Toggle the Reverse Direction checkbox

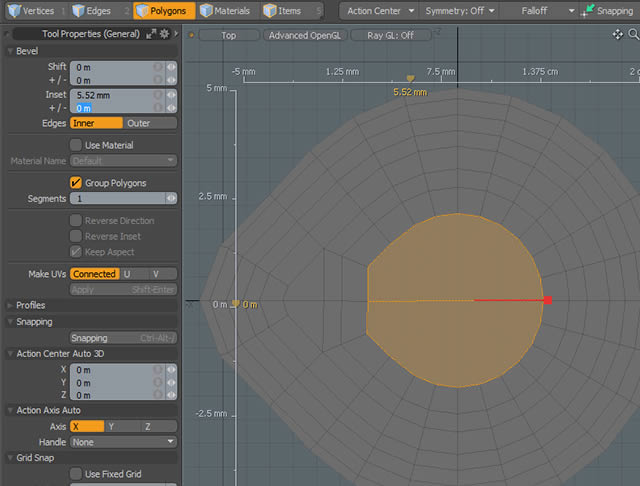(76, 220)
